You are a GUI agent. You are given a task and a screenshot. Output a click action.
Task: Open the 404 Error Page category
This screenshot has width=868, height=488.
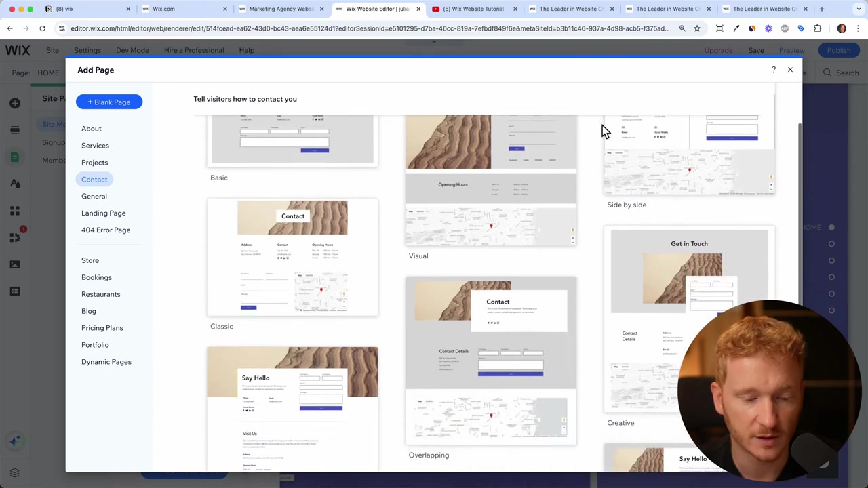click(106, 230)
